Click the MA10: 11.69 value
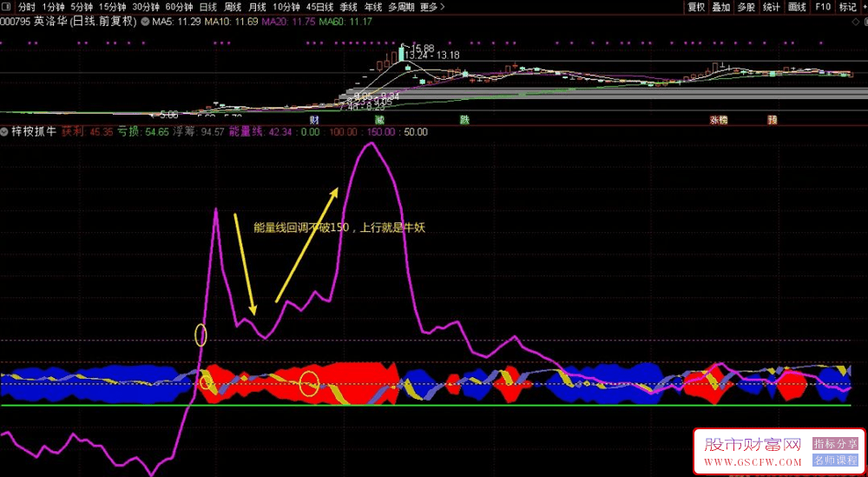This screenshot has width=868, height=477. (232, 23)
